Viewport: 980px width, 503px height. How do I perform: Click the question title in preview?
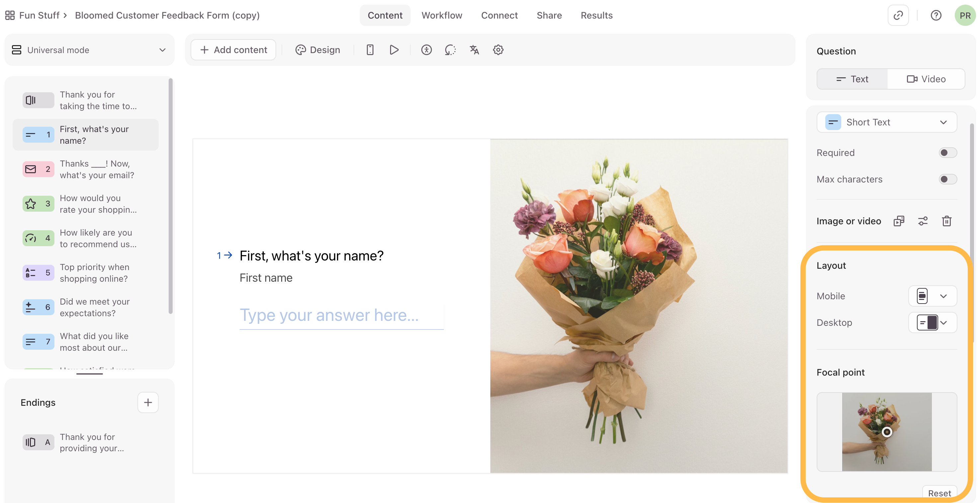click(x=311, y=256)
